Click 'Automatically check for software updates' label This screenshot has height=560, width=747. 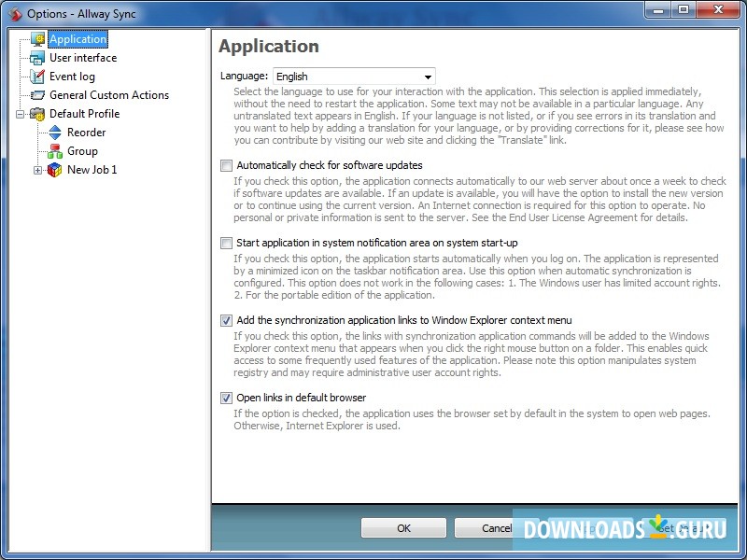point(330,166)
